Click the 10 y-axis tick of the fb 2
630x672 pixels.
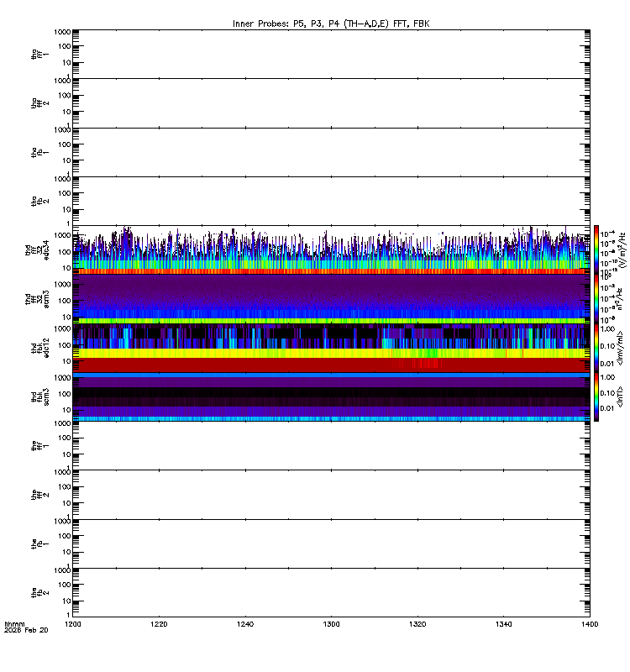(x=66, y=601)
